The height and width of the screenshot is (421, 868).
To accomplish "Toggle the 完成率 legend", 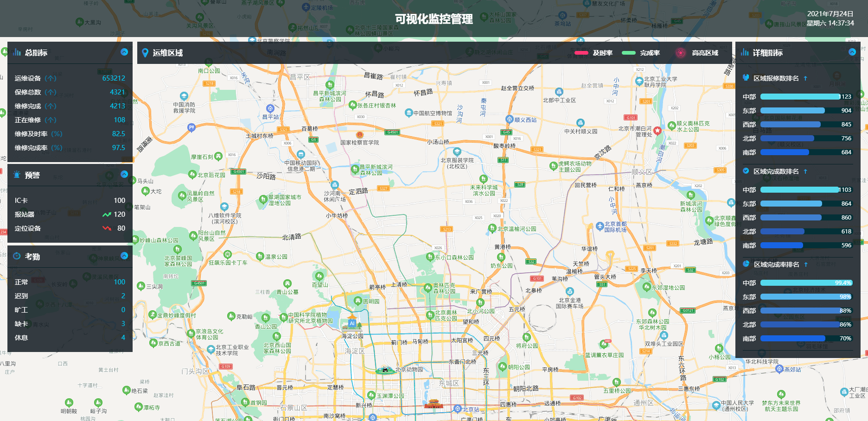I will point(641,53).
